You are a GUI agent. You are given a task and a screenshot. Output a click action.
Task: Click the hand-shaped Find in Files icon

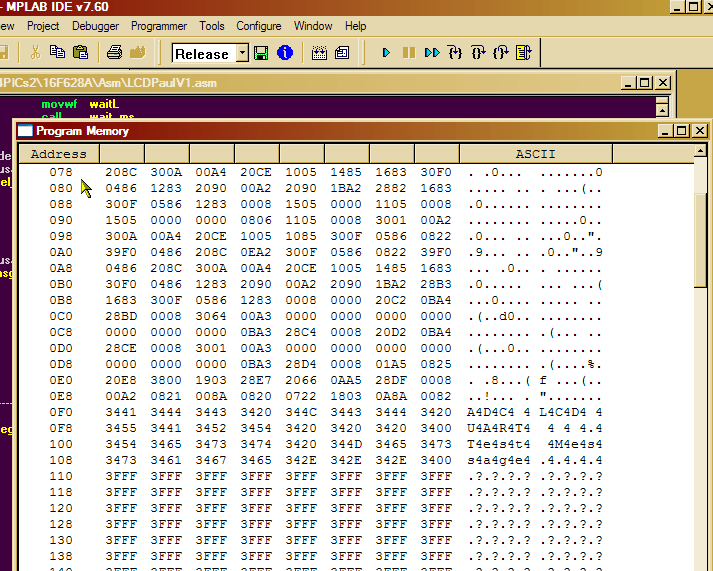click(x=137, y=53)
